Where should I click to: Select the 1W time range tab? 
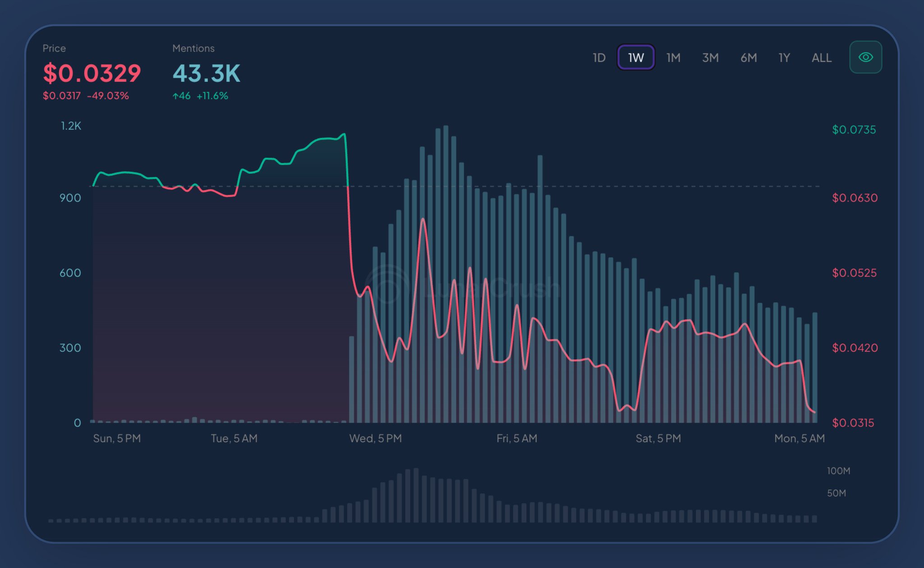636,58
